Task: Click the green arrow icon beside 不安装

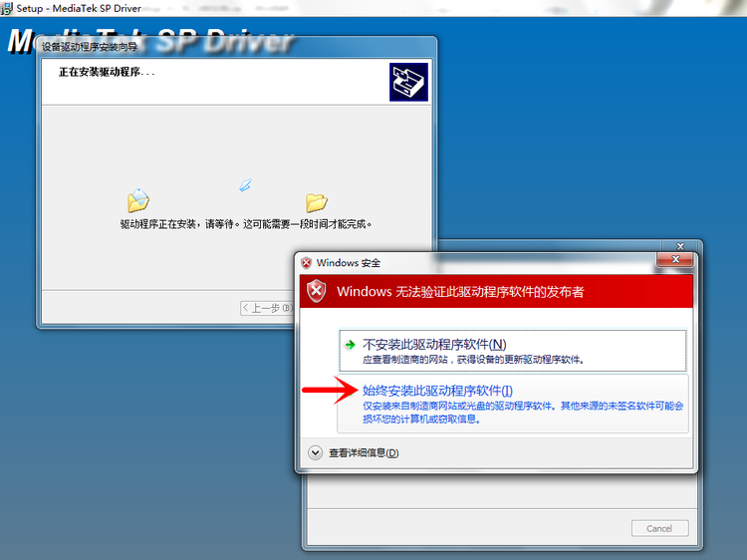Action: (x=351, y=345)
